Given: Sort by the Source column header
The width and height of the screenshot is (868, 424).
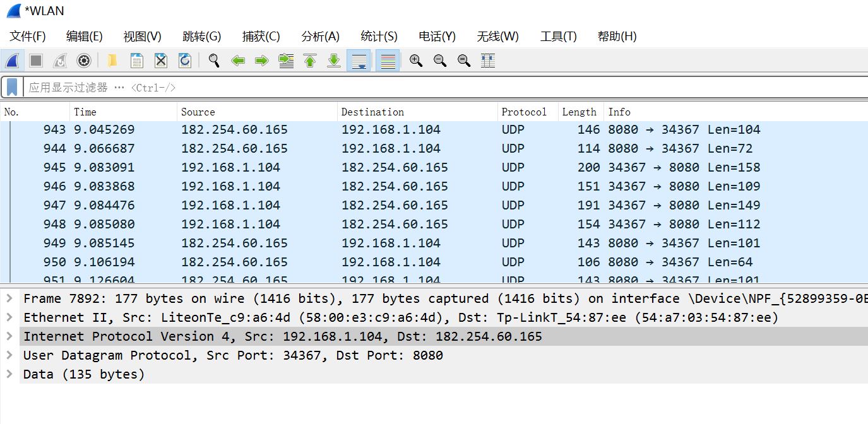Looking at the screenshot, I should point(257,112).
